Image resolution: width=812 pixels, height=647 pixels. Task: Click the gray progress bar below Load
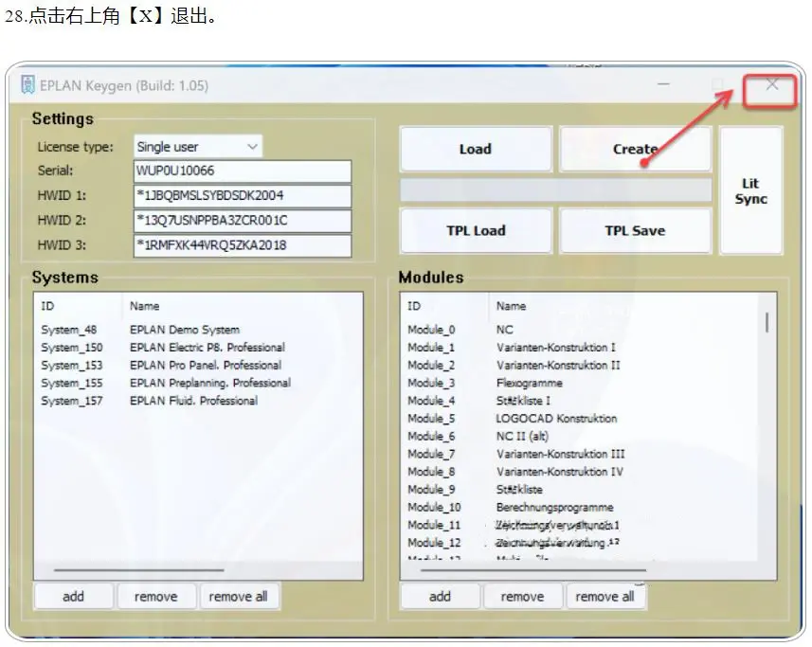[555, 190]
